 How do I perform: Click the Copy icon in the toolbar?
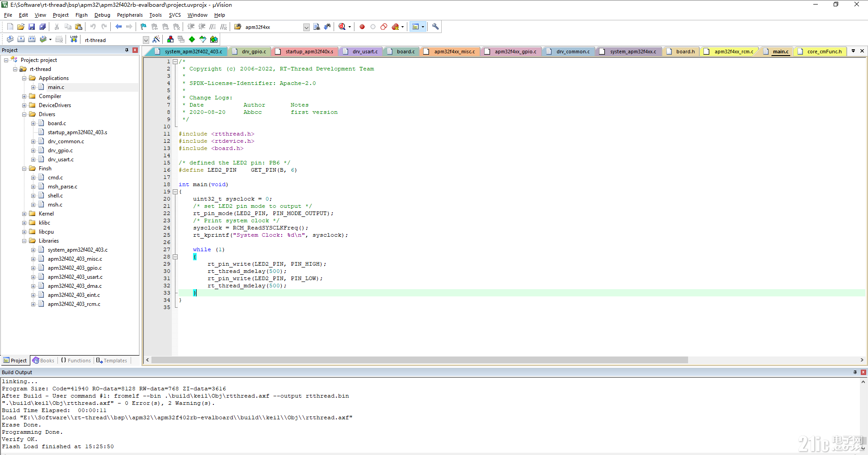coord(68,27)
